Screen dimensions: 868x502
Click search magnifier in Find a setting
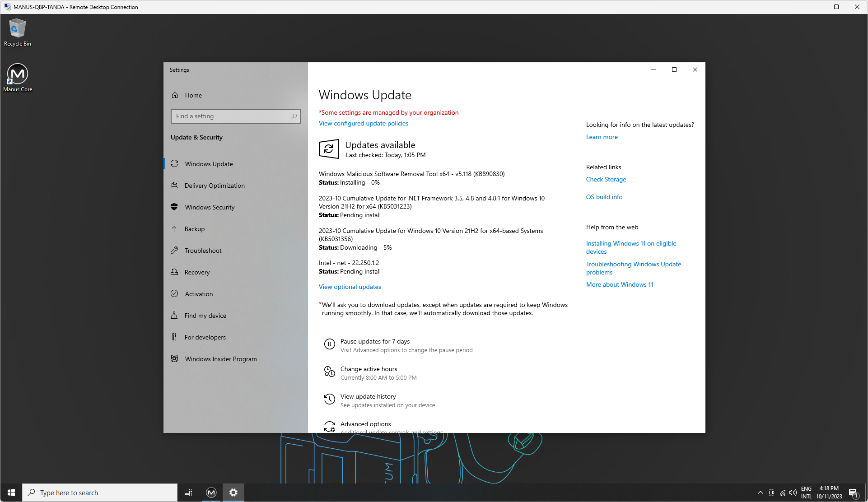[294, 116]
